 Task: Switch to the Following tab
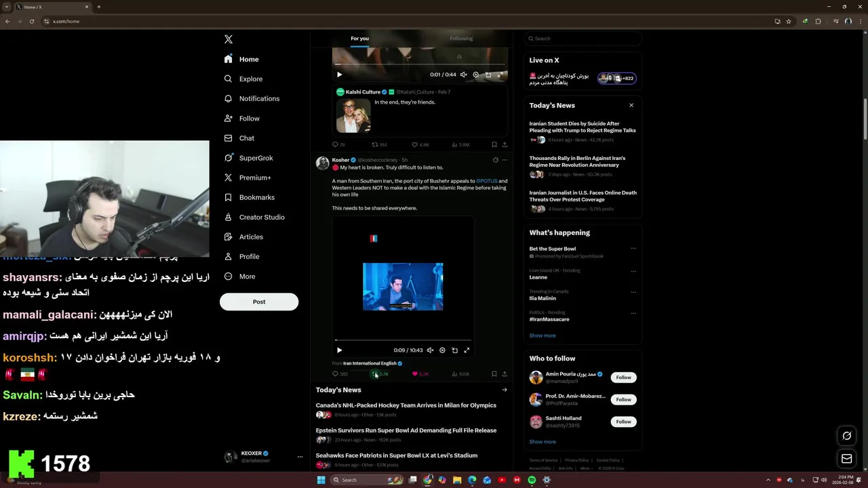pos(461,39)
